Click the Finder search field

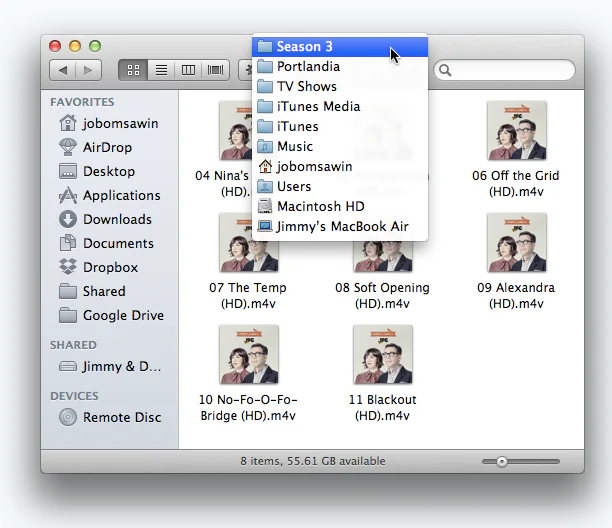(504, 70)
